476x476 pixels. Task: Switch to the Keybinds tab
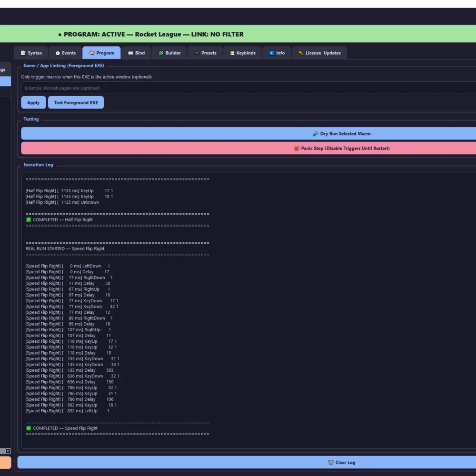242,53
